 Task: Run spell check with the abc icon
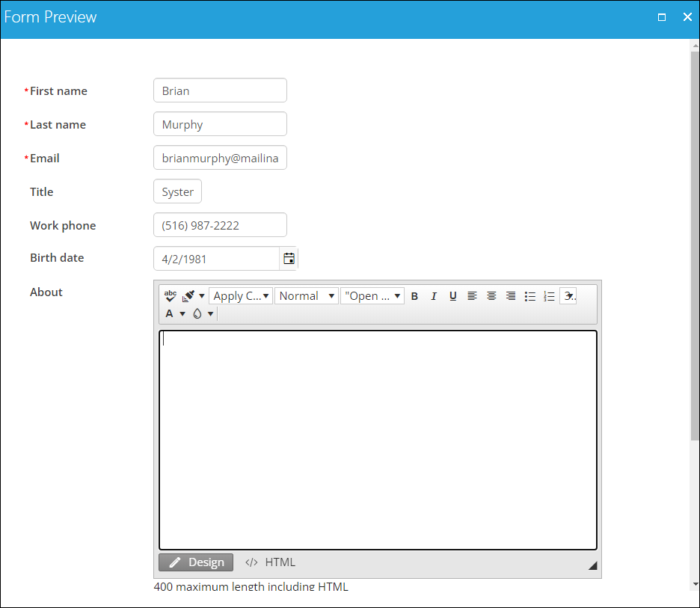pos(170,296)
